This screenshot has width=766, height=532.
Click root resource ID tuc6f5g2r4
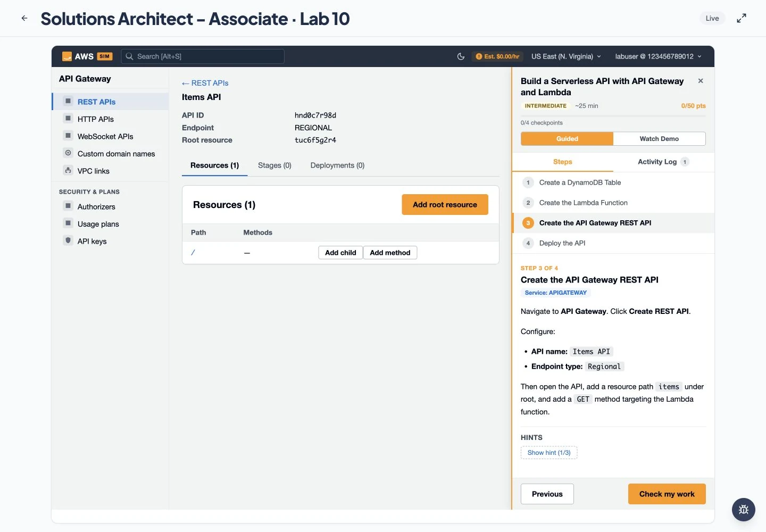click(x=315, y=140)
